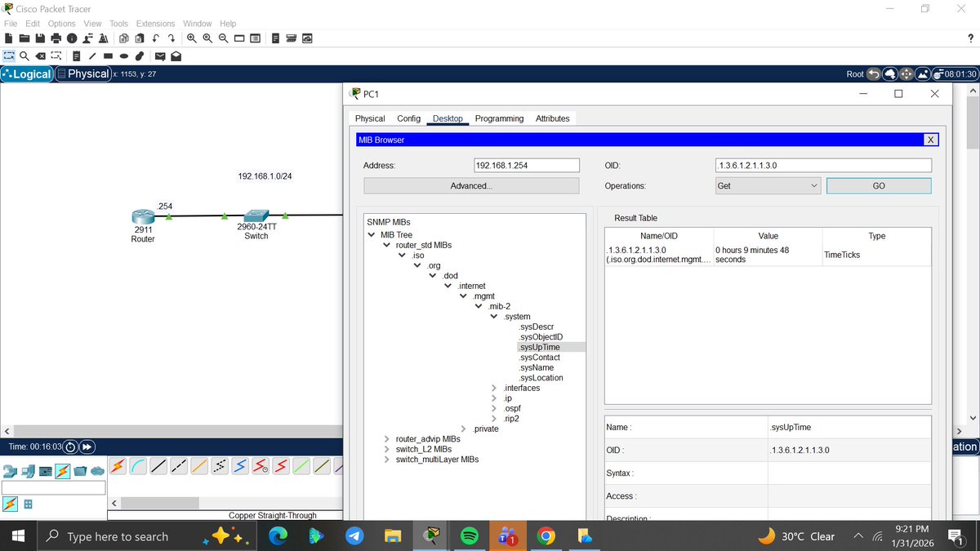
Task: Click the Set Tiled Background mountain icon
Action: pyautogui.click(x=922, y=73)
